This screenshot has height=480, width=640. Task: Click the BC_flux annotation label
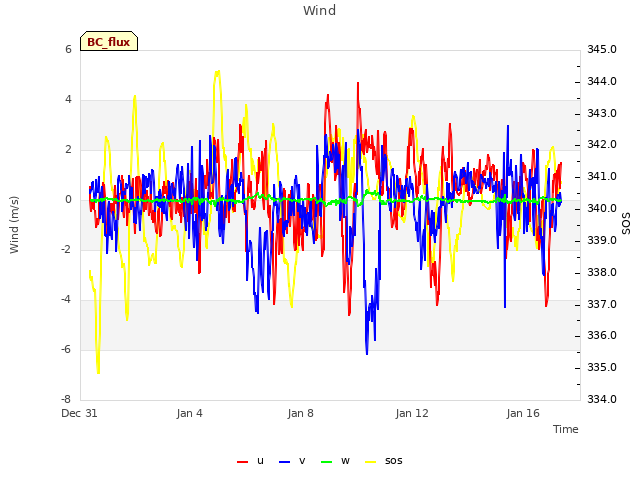[x=109, y=42]
